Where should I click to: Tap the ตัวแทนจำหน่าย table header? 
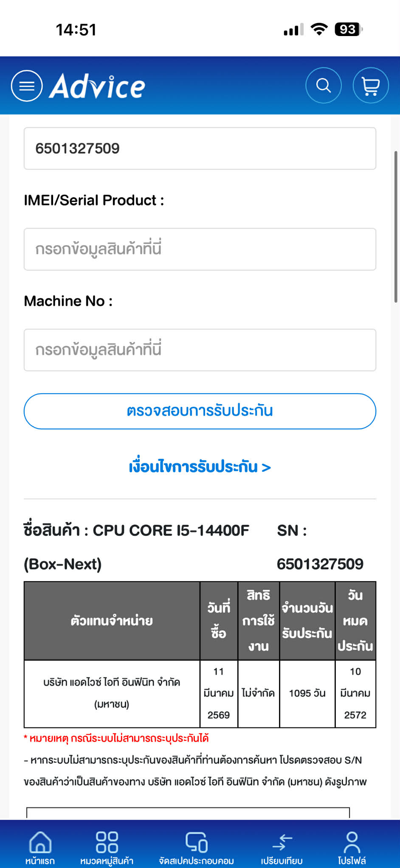pyautogui.click(x=112, y=621)
